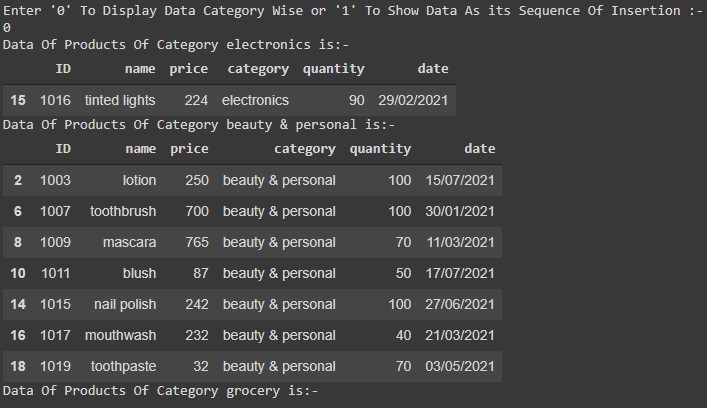Viewport: 707px width, 408px height.
Task: Click the price value 700
Action: [197, 211]
